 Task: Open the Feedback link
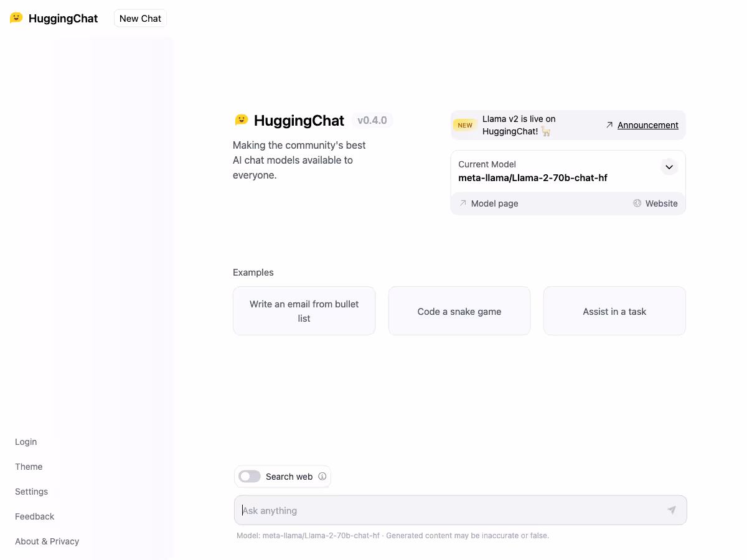click(34, 516)
